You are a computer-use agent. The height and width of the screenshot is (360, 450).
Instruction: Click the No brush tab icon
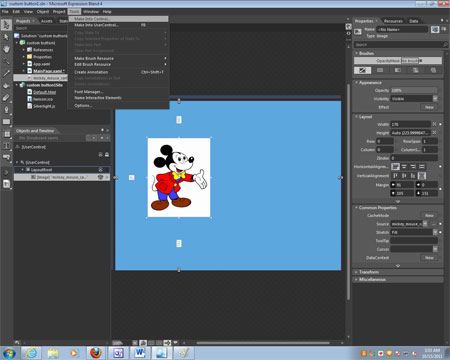click(362, 70)
